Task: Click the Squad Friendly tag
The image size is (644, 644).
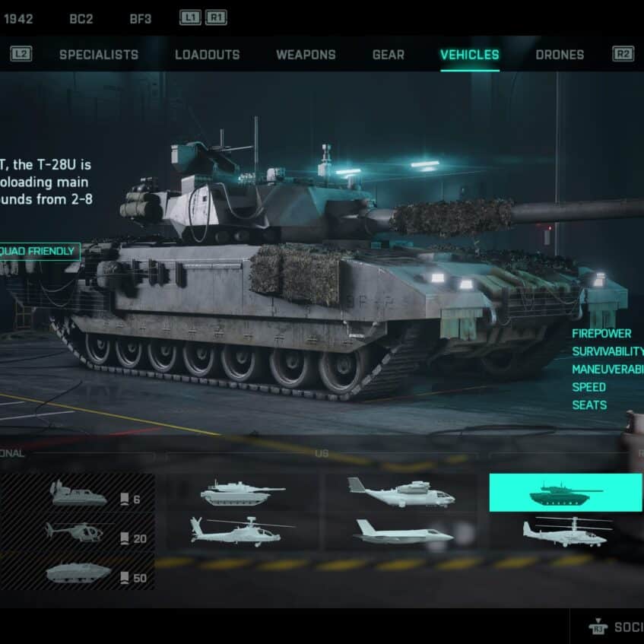Action: pos(40,251)
